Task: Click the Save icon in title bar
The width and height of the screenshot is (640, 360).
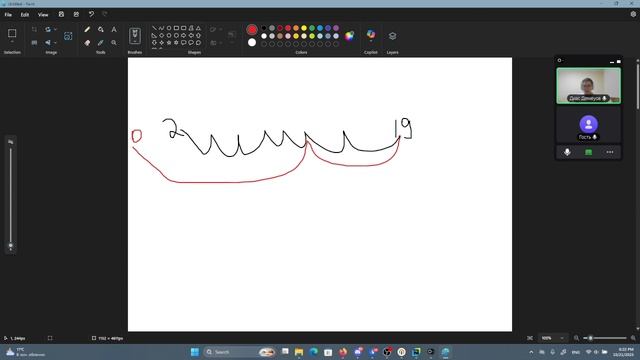Action: coord(61,14)
